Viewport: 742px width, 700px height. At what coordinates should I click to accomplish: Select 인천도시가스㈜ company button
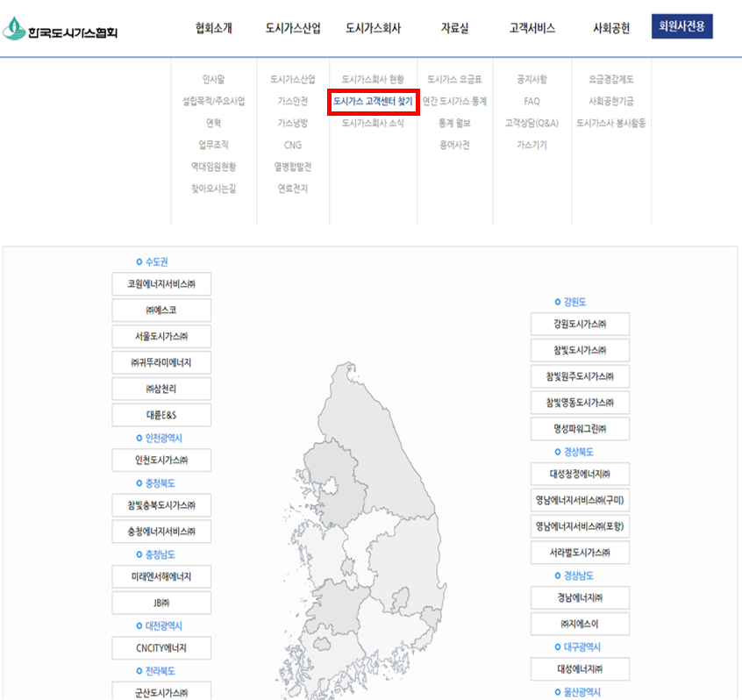161,460
